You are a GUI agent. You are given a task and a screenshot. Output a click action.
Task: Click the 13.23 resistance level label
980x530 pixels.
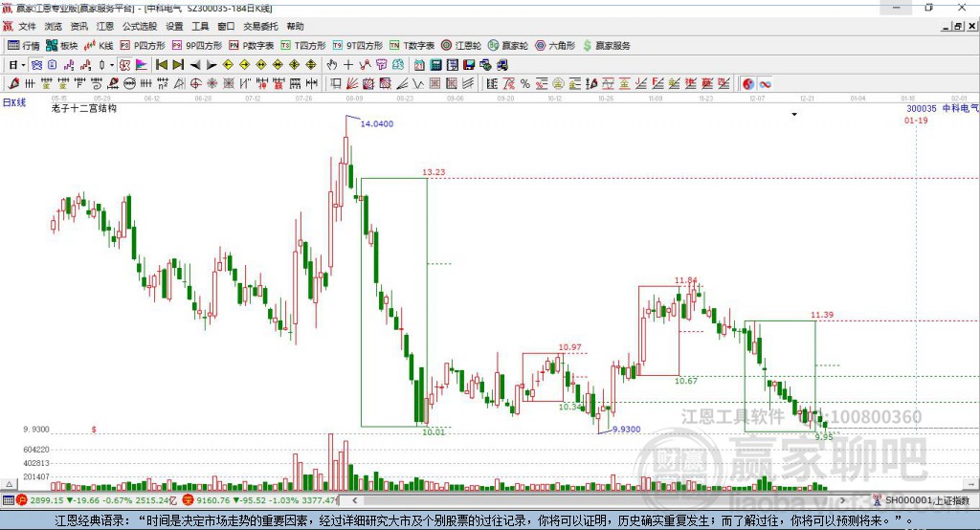[434, 172]
